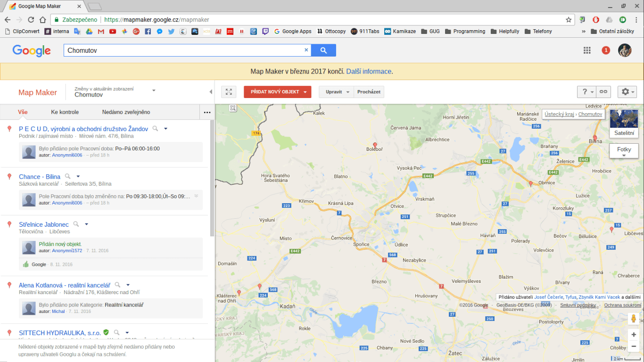The width and height of the screenshot is (644, 362).
Task: Bookmark this page with star
Action: pyautogui.click(x=569, y=20)
